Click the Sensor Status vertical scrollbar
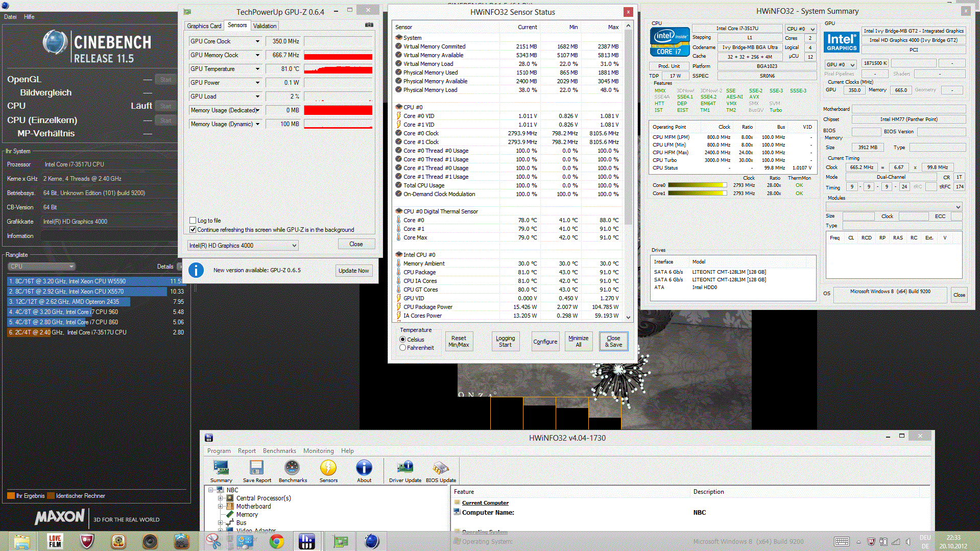This screenshot has height=551, width=980. 628,172
